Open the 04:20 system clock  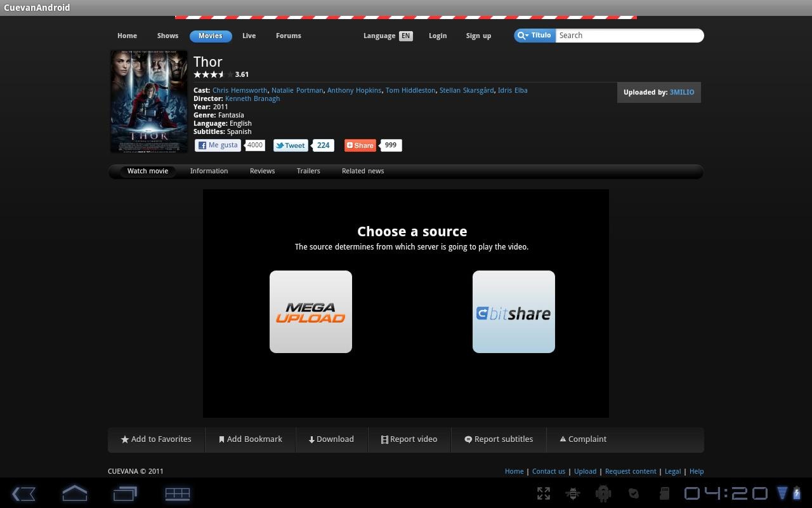point(726,493)
